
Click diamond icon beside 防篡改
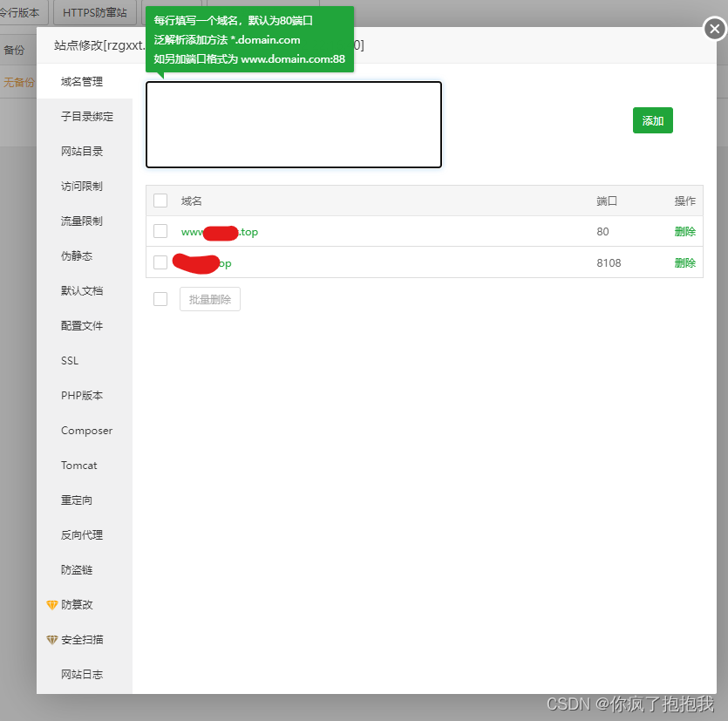click(52, 605)
